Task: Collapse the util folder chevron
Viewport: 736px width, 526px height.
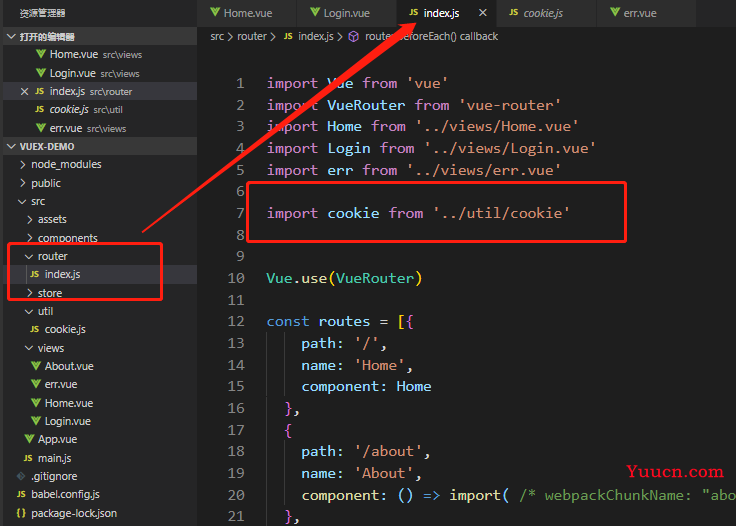Action: point(29,311)
